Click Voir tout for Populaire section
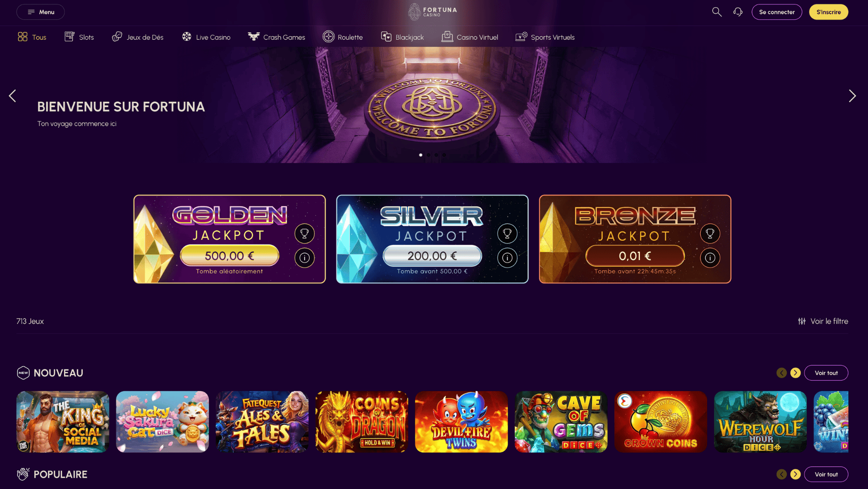868x489 pixels. 826,474
